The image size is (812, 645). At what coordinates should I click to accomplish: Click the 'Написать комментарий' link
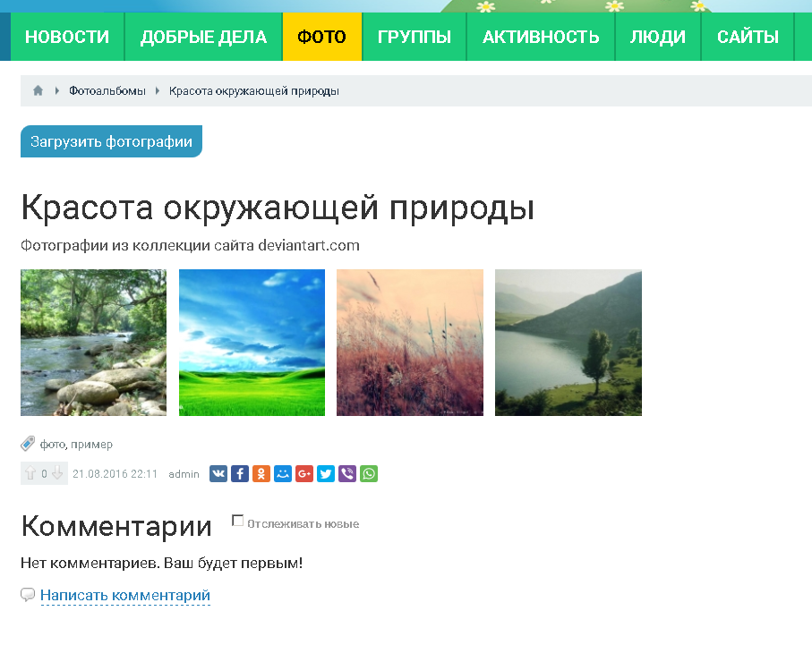124,596
